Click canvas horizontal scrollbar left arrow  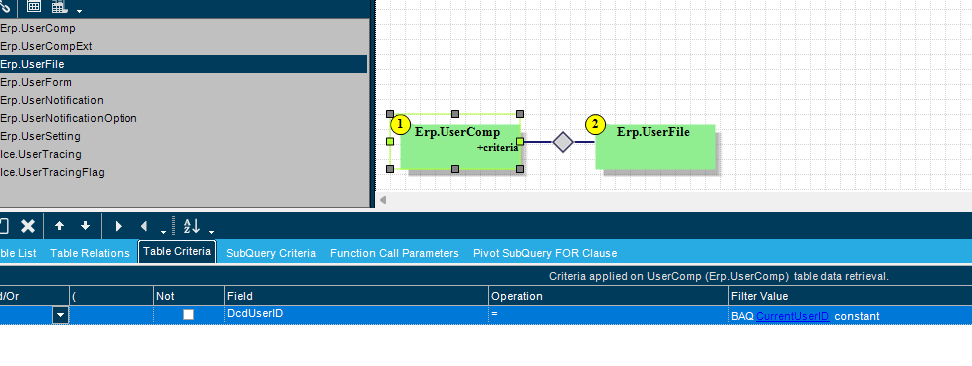point(383,200)
